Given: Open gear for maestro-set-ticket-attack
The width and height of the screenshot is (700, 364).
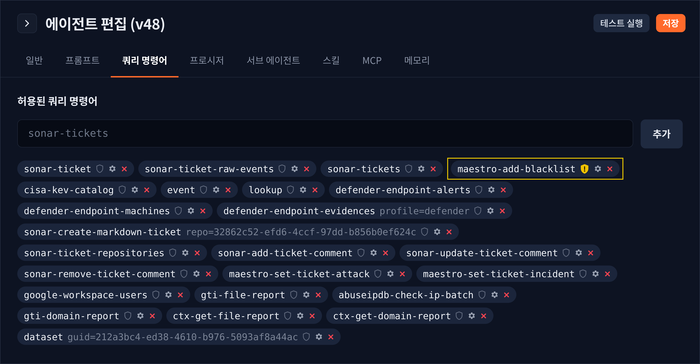Looking at the screenshot, I should click(390, 274).
